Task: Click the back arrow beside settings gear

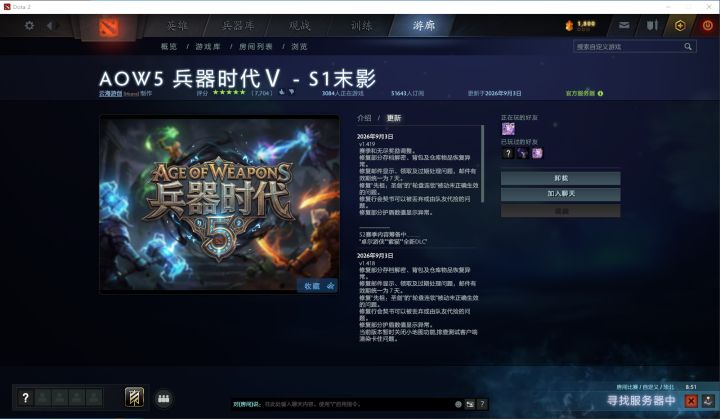Action: point(49,26)
